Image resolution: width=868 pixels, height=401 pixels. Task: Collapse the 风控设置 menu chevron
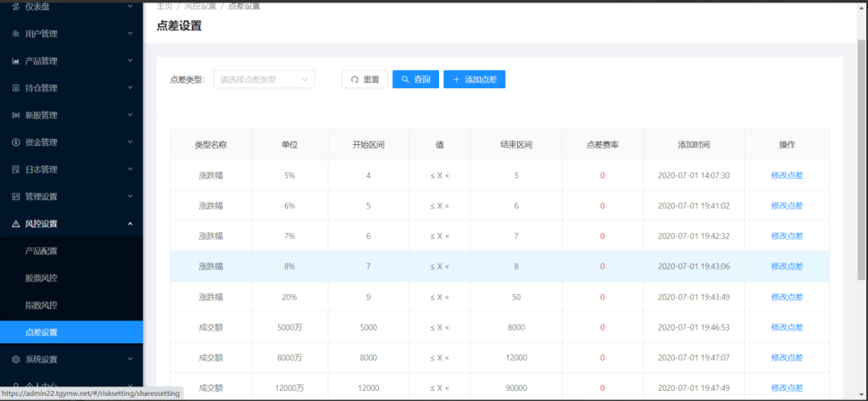[x=130, y=224]
